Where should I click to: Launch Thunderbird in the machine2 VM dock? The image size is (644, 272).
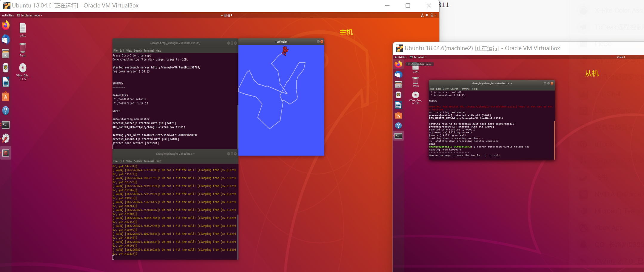click(398, 74)
